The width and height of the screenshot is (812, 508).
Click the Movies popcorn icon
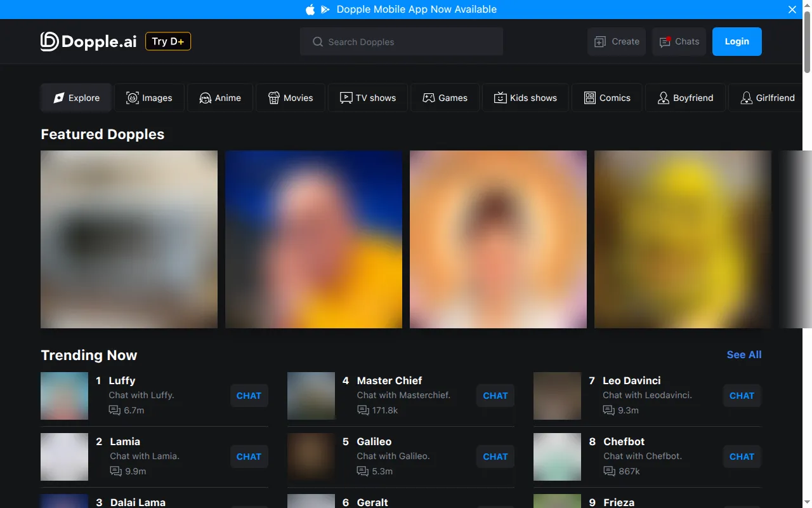click(274, 98)
